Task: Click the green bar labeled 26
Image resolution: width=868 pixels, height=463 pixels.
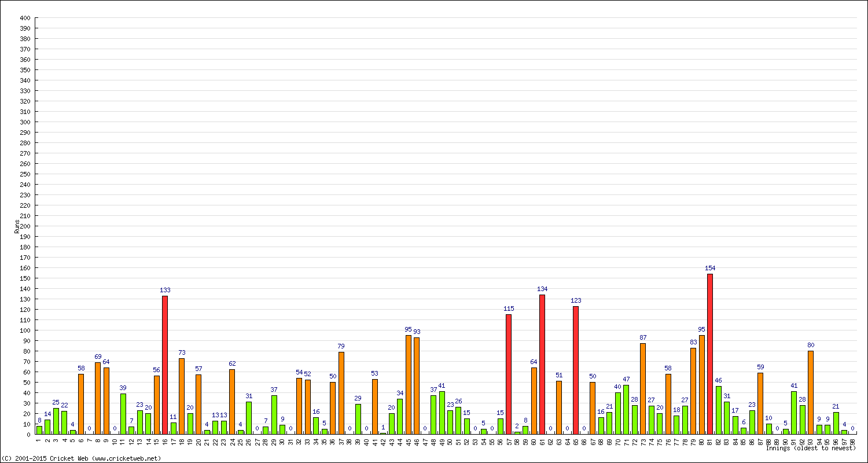Action: (458, 421)
